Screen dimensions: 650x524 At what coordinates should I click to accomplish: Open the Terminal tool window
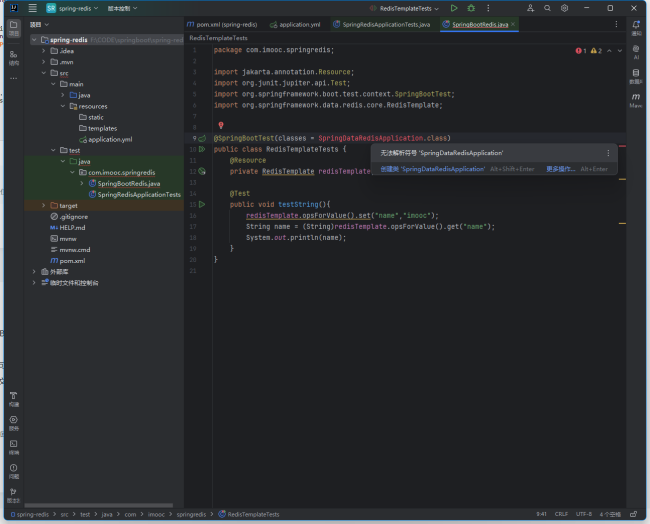point(14,446)
